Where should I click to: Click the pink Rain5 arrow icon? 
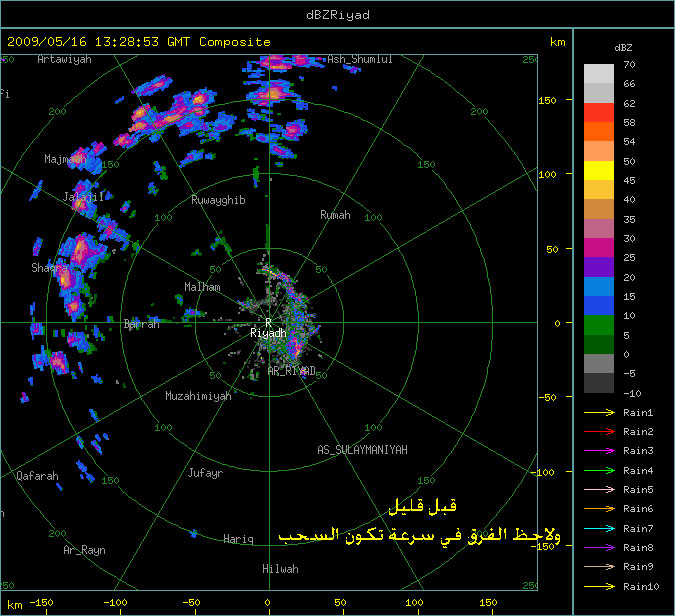click(x=599, y=489)
